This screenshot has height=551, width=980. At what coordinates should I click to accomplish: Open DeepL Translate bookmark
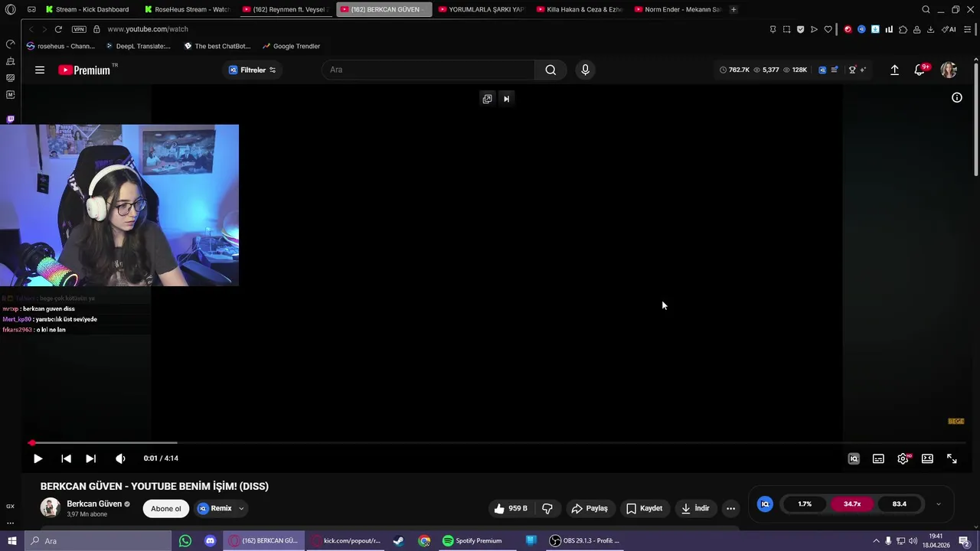pos(139,46)
